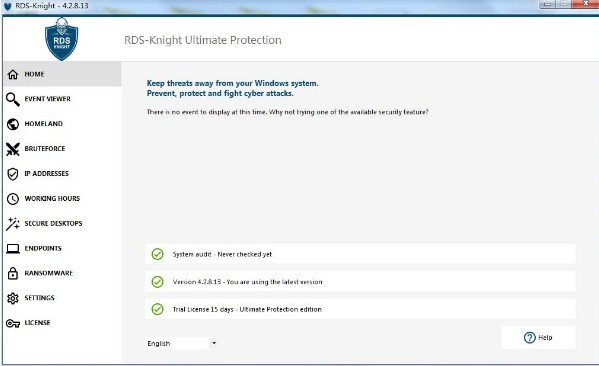599x366 pixels.
Task: Click the Ransomware padlock icon
Action: click(x=13, y=273)
